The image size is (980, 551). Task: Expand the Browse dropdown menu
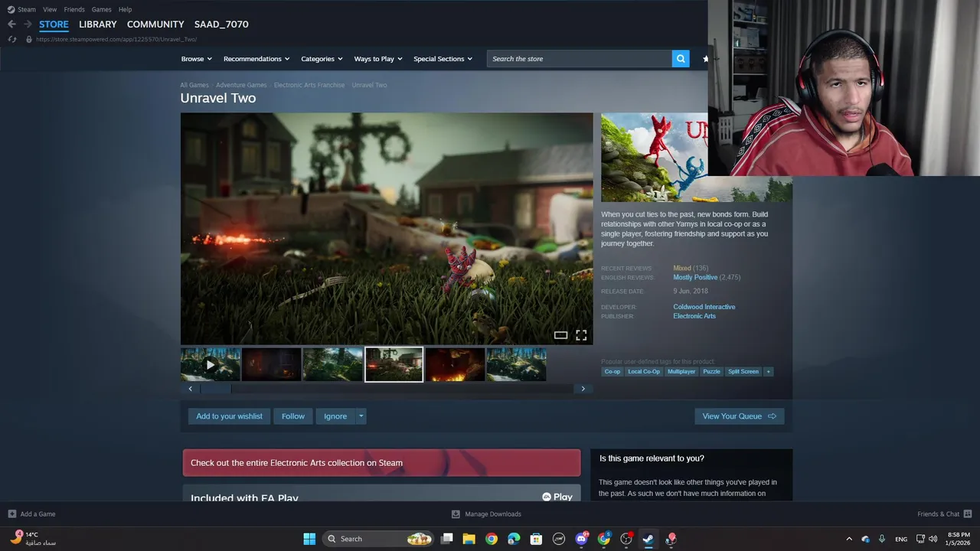click(195, 59)
